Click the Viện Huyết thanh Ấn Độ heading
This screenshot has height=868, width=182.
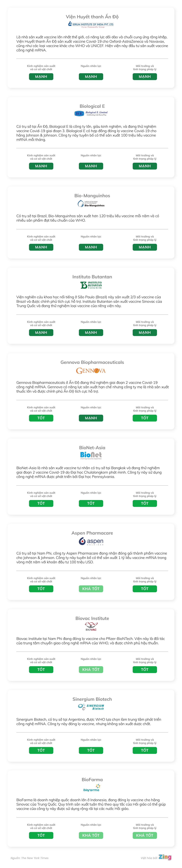(x=92, y=17)
